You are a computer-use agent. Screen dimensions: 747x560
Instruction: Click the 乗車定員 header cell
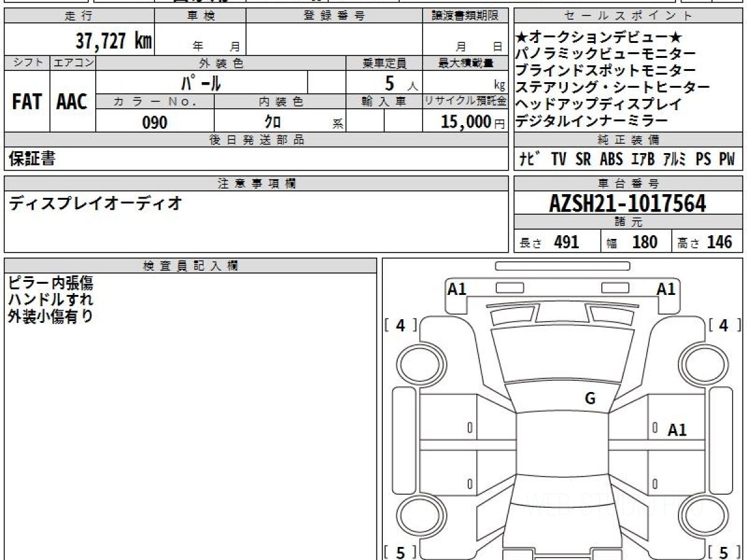pyautogui.click(x=384, y=63)
